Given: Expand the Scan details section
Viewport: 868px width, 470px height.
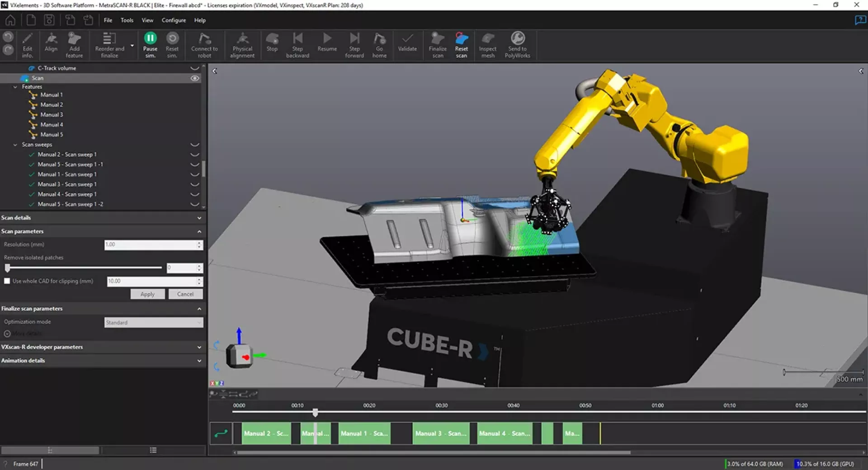Looking at the screenshot, I should (199, 218).
